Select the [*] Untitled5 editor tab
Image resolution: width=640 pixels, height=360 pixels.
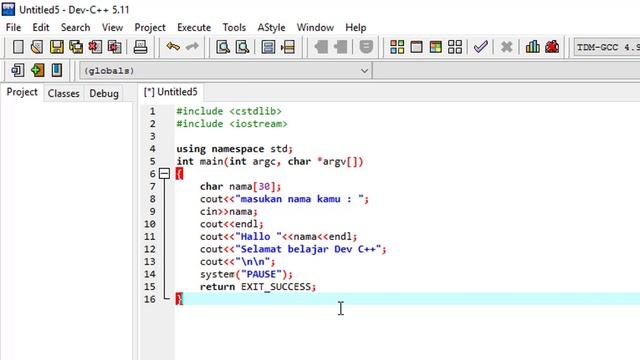click(x=171, y=92)
